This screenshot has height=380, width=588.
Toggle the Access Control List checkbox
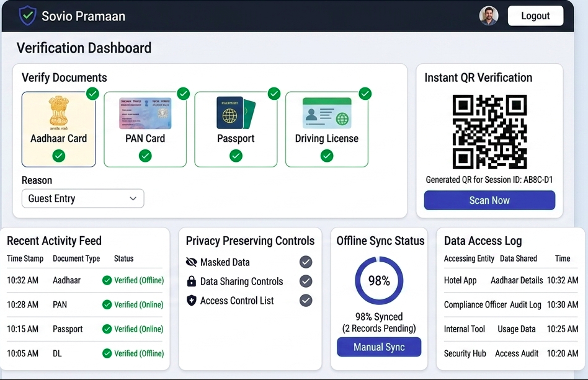[x=306, y=300]
